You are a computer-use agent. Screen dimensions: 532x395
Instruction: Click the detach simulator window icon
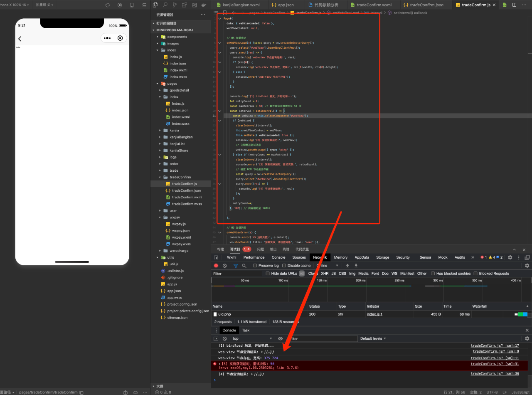pos(144,5)
